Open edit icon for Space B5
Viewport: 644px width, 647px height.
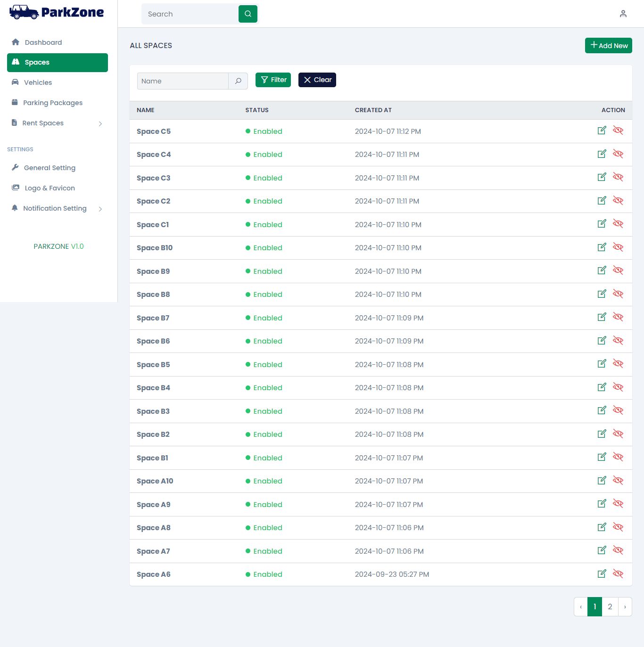[602, 364]
